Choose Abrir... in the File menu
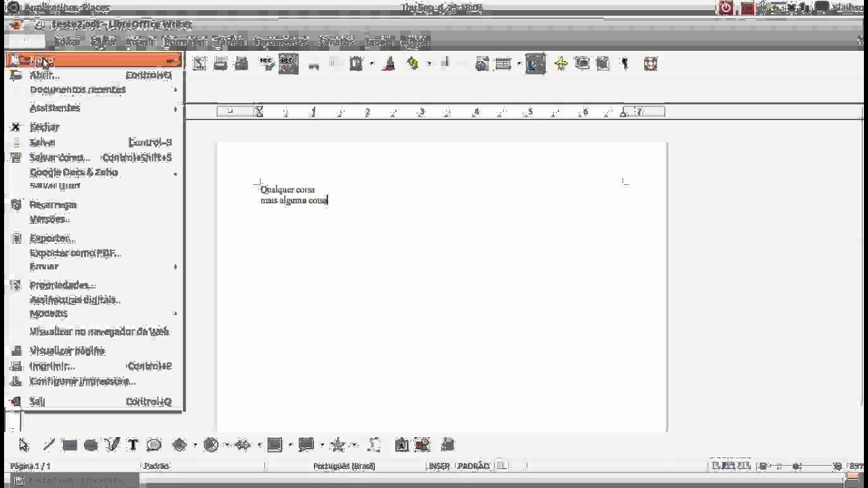 coord(94,75)
